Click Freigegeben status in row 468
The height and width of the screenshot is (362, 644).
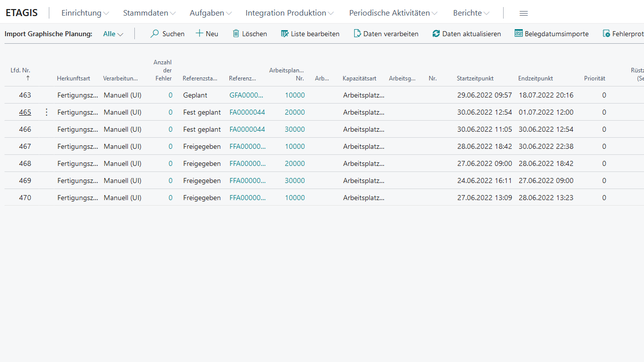pyautogui.click(x=202, y=163)
